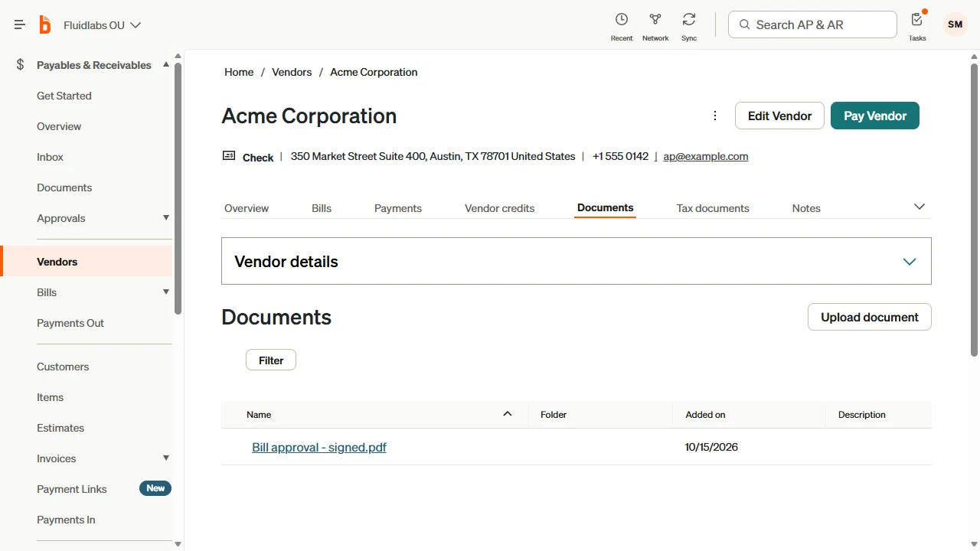Open Customers in the sidebar
This screenshot has width=980, height=551.
pos(63,367)
